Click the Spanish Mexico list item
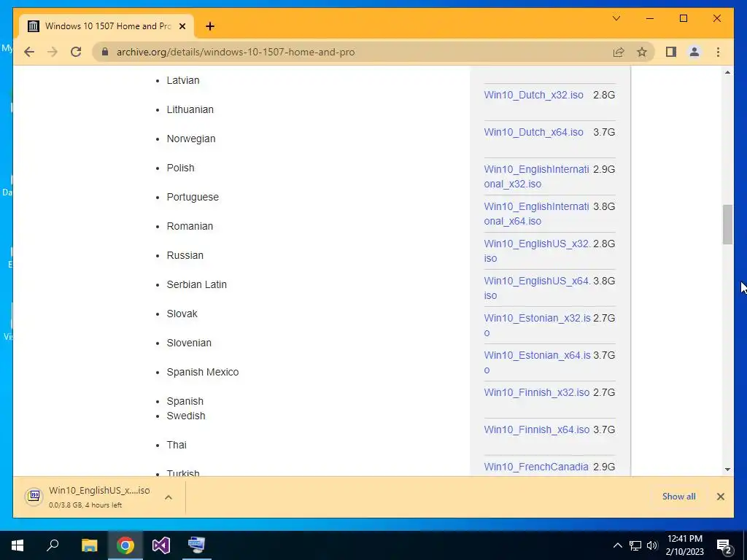Image resolution: width=747 pixels, height=560 pixels. [x=203, y=372]
